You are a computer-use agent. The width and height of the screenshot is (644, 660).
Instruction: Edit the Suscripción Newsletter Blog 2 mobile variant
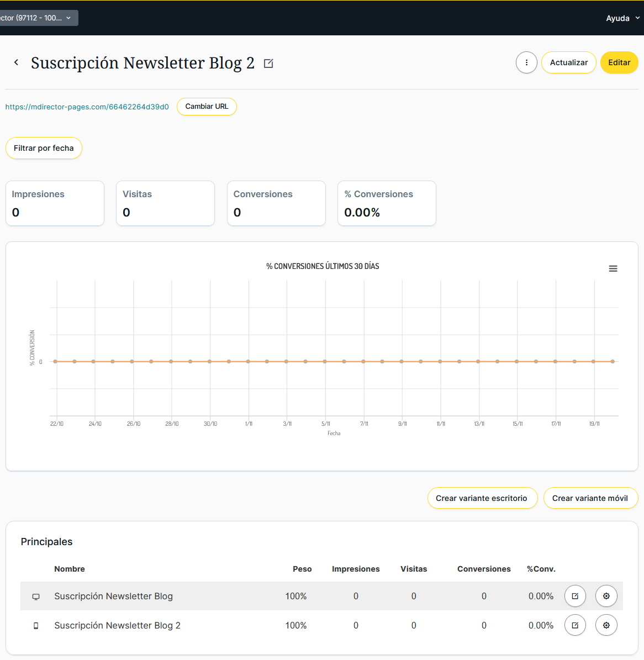coord(575,625)
